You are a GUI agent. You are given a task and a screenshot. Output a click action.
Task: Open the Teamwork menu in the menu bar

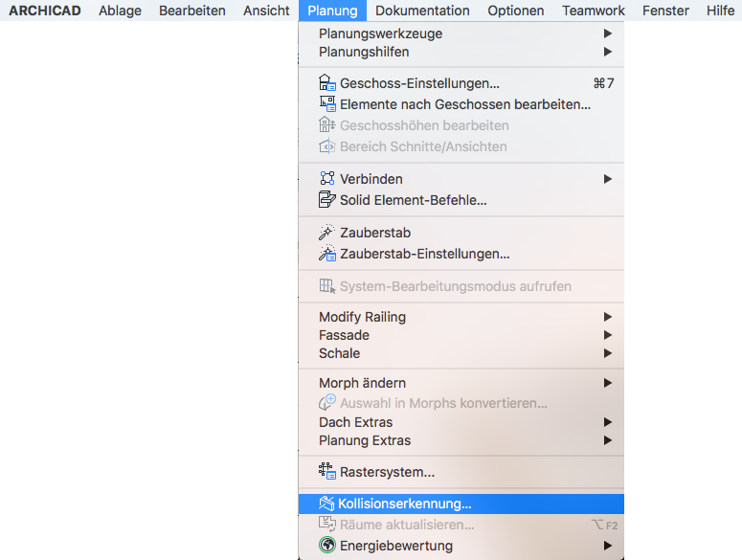[594, 11]
